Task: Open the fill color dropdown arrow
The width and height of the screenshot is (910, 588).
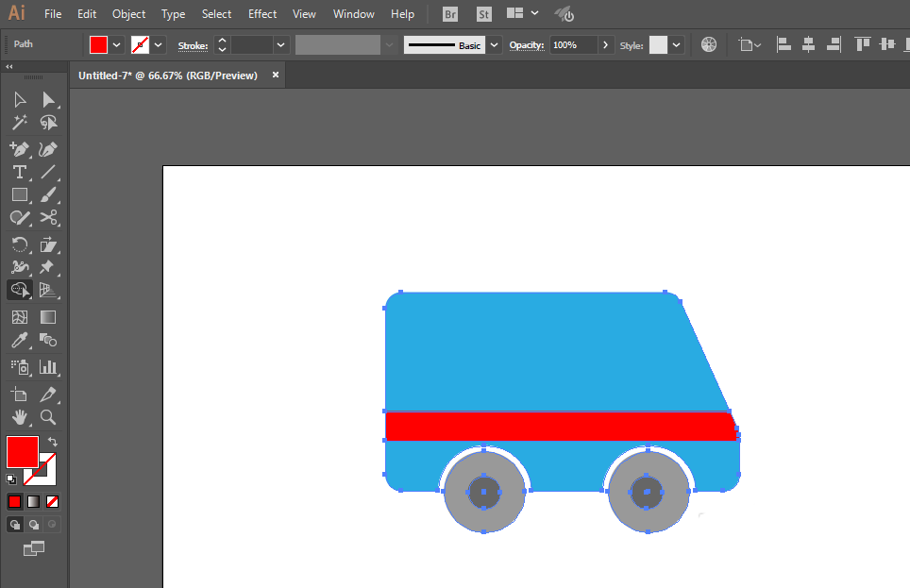Action: (x=117, y=45)
